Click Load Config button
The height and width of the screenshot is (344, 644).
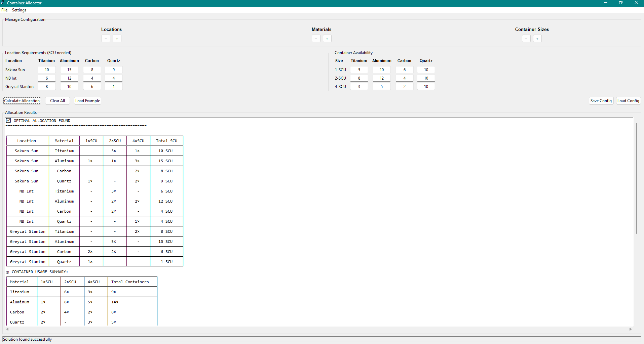(x=628, y=101)
